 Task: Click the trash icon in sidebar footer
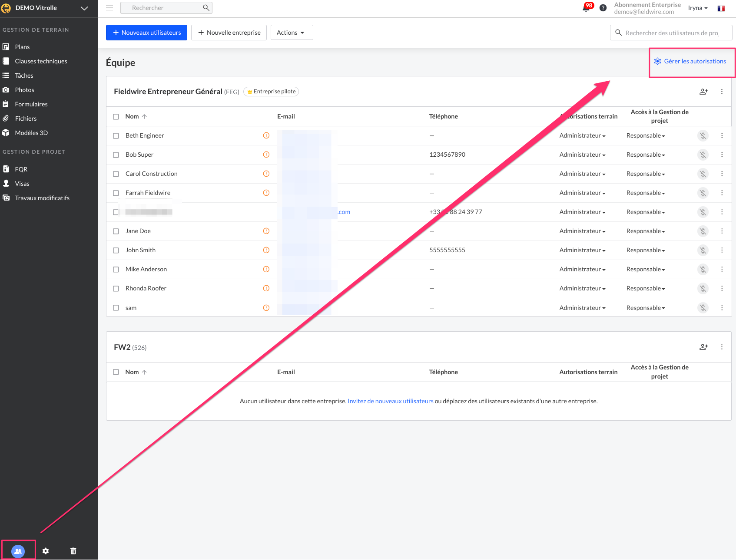[73, 551]
